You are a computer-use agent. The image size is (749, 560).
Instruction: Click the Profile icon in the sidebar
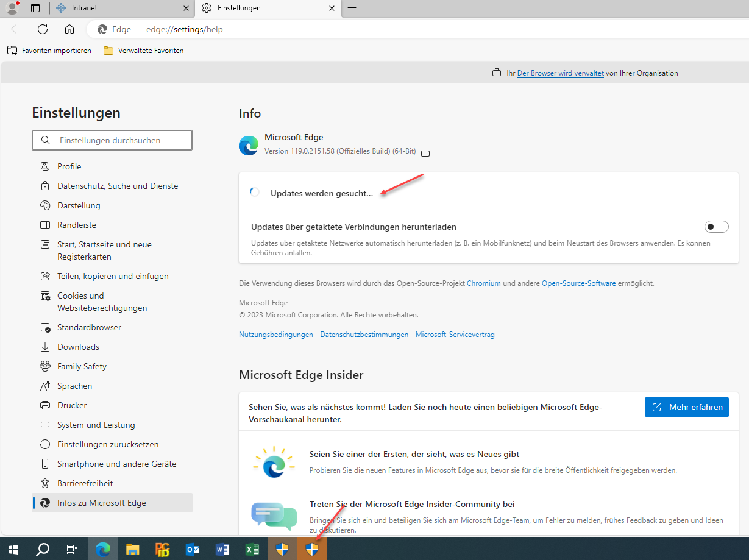click(x=45, y=166)
